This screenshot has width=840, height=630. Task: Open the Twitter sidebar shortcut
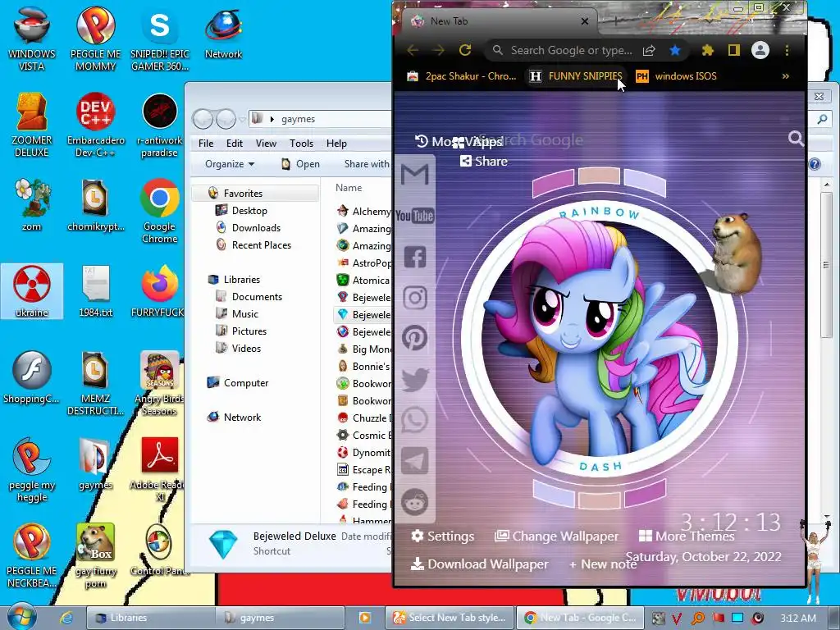tap(415, 379)
